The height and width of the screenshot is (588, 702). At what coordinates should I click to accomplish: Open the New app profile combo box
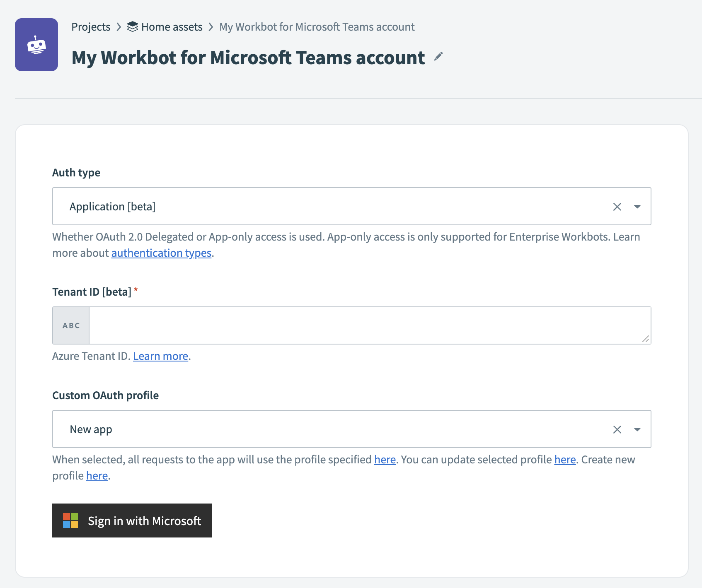point(332,429)
